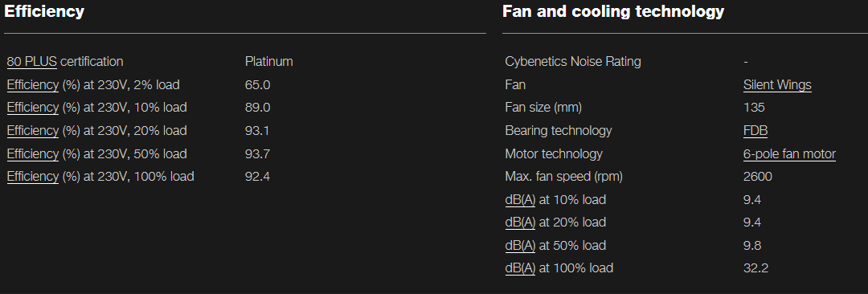
Task: Click dB(A) link at 50% load
Action: (x=520, y=245)
